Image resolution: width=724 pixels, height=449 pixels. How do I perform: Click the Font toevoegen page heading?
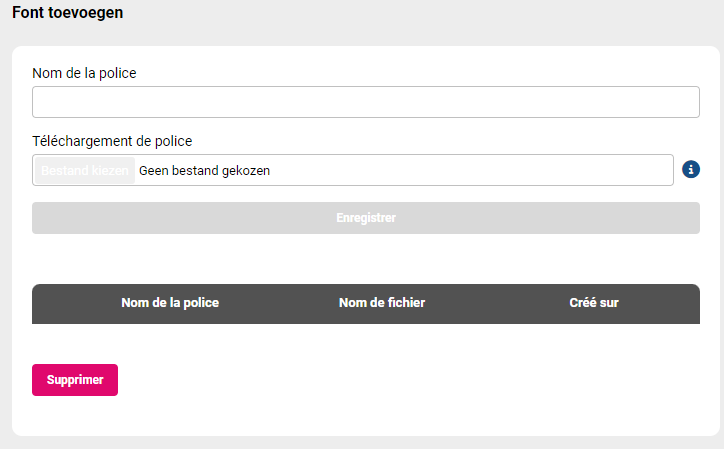tap(67, 12)
